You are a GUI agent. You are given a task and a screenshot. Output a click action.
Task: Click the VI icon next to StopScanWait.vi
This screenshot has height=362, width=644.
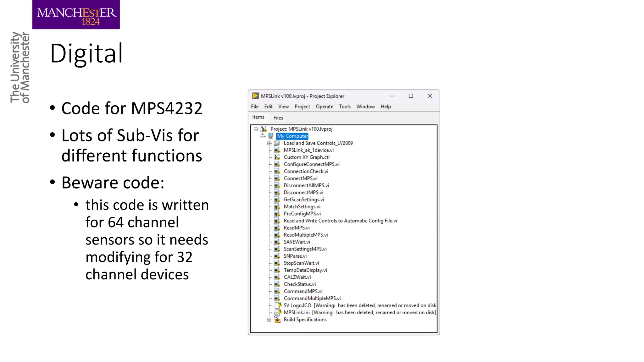pyautogui.click(x=277, y=263)
